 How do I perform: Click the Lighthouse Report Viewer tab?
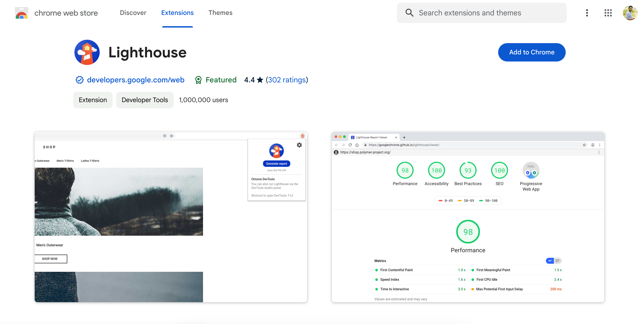pyautogui.click(x=374, y=137)
